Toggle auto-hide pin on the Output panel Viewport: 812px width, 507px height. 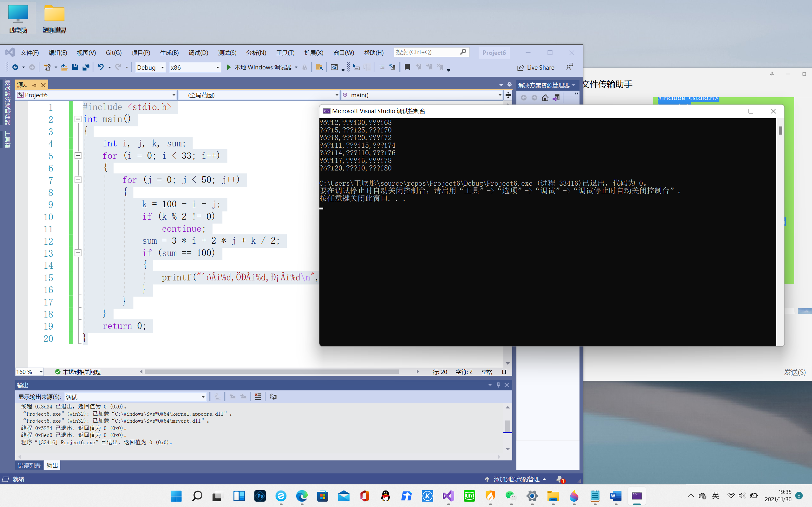498,385
